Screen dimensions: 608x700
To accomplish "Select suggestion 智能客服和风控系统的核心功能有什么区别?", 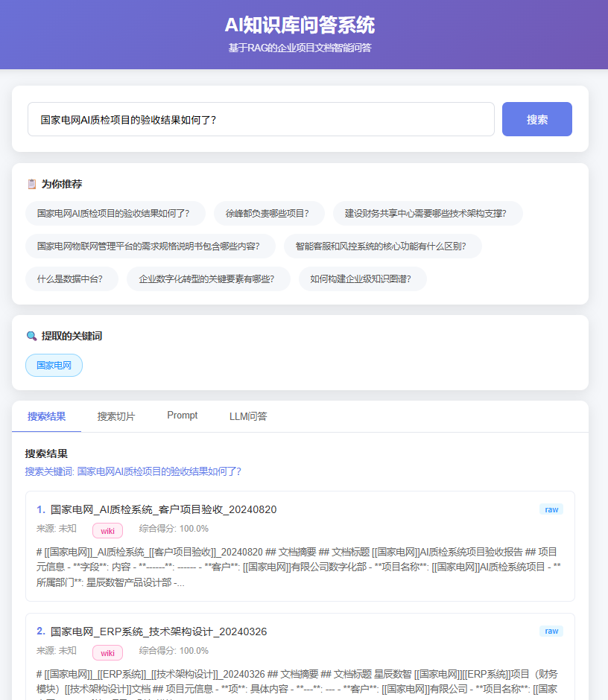I will pyautogui.click(x=382, y=246).
